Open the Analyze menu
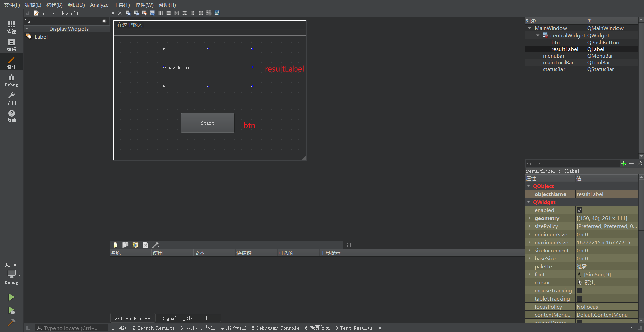This screenshot has width=644, height=332. (x=99, y=5)
